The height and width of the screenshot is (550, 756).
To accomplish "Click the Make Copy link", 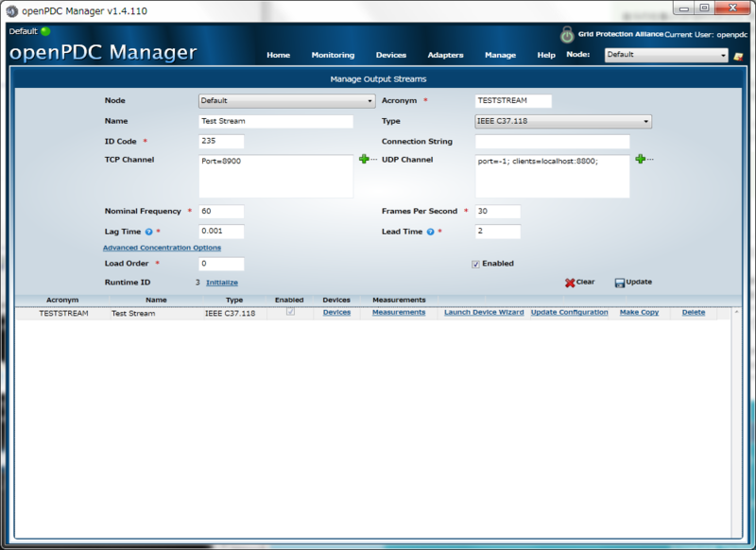I will click(x=640, y=313).
